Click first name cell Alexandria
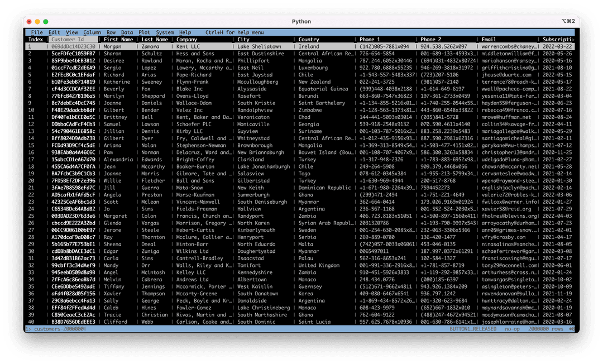This screenshot has width=603, height=364. tap(118, 160)
